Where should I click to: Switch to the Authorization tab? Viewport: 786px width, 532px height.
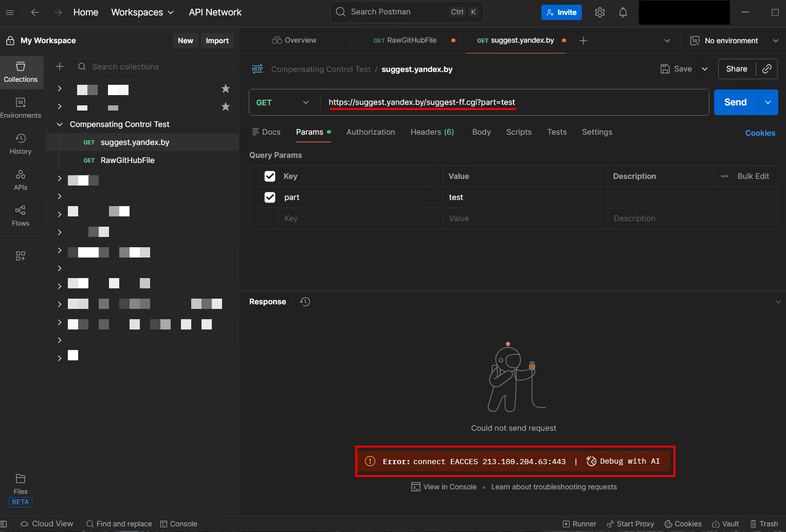click(370, 132)
